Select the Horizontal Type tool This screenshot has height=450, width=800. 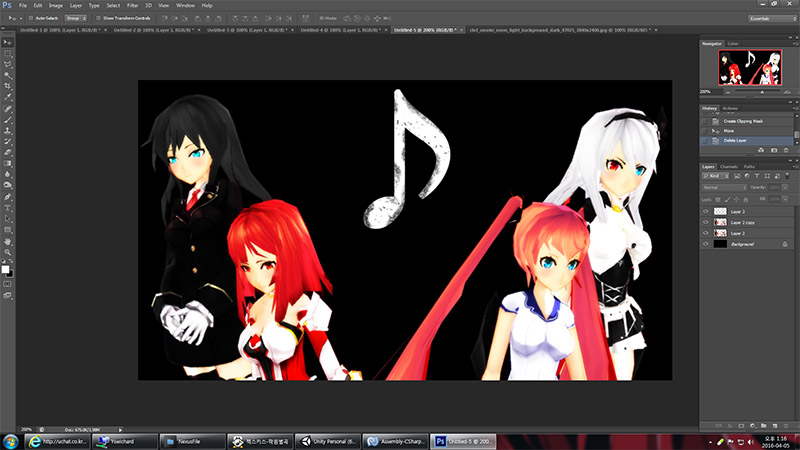pyautogui.click(x=8, y=208)
